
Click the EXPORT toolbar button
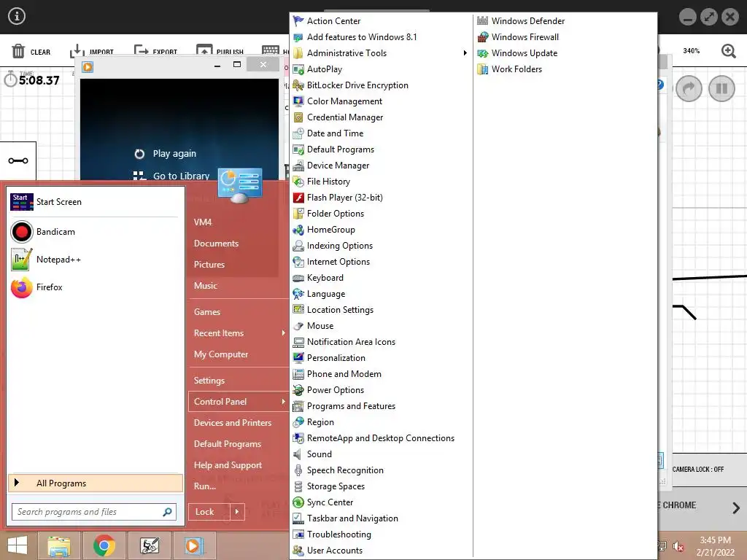(x=155, y=52)
